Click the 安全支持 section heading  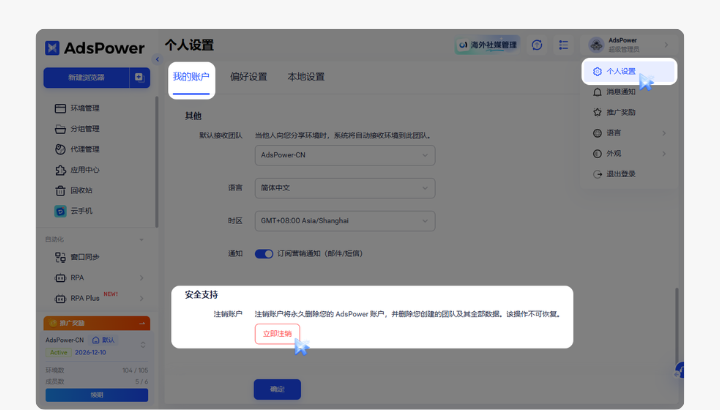click(x=201, y=295)
